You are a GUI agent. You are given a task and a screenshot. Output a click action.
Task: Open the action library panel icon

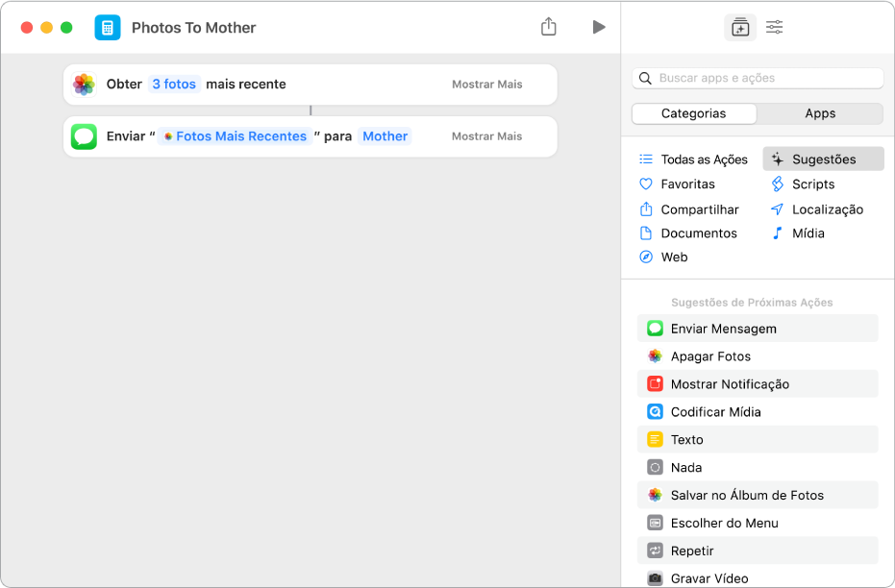[x=739, y=28]
